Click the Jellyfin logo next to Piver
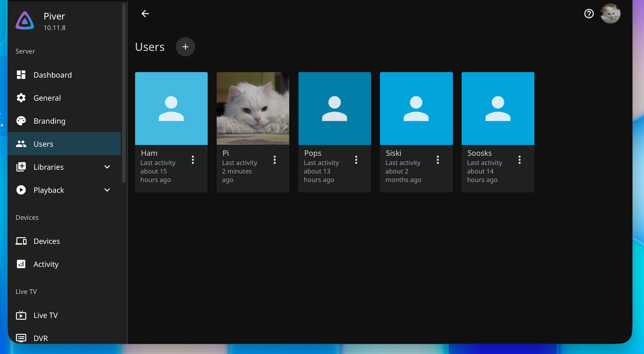This screenshot has height=354, width=644. click(x=24, y=21)
